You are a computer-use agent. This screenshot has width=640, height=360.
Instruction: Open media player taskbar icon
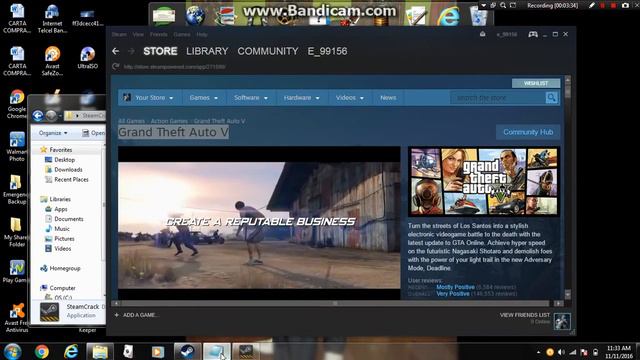point(158,351)
